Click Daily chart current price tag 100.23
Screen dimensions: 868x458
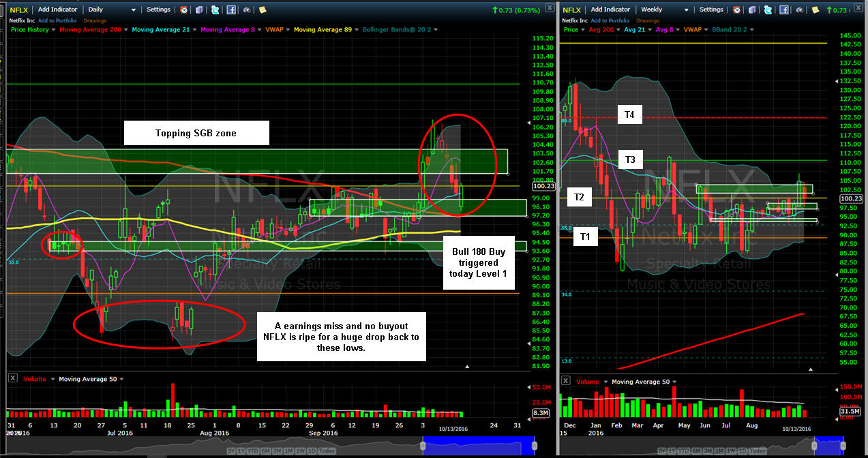[x=542, y=185]
